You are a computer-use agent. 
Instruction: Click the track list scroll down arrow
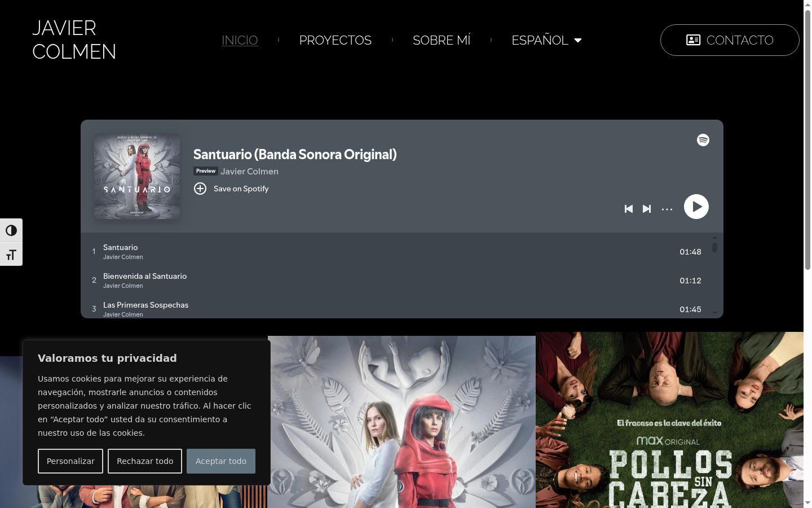714,313
